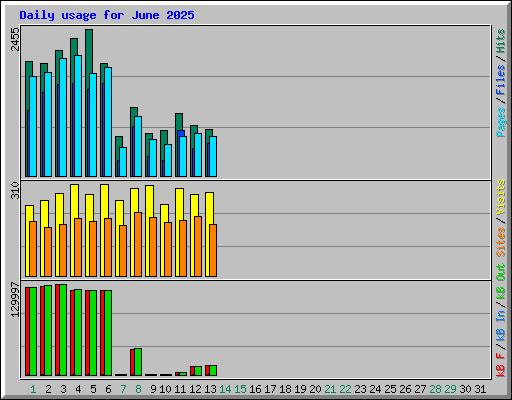Select day 18 on the axis
Image resolution: width=512 pixels, height=400 pixels.
285,389
